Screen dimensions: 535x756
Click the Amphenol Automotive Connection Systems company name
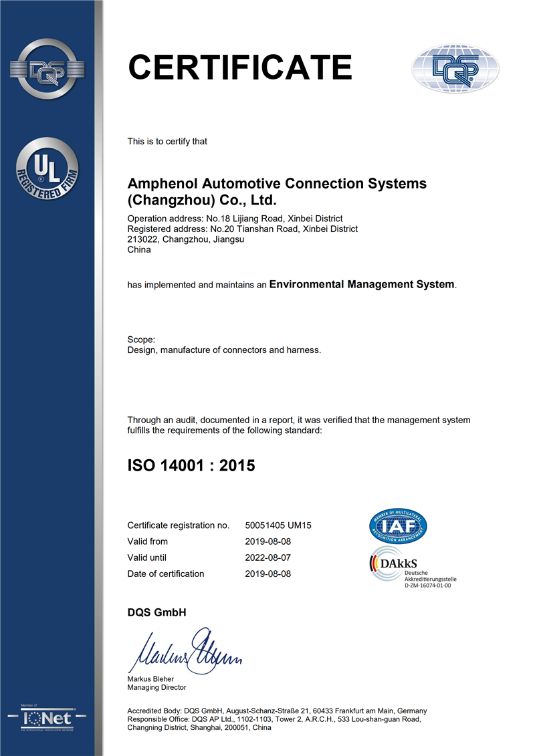pyautogui.click(x=277, y=191)
